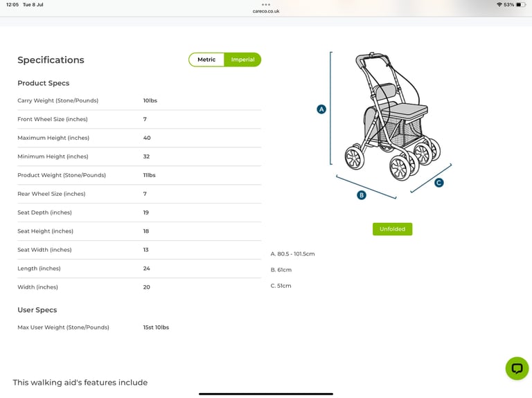532x398 pixels.
Task: Tap the battery indicator icon
Action: coord(521,5)
